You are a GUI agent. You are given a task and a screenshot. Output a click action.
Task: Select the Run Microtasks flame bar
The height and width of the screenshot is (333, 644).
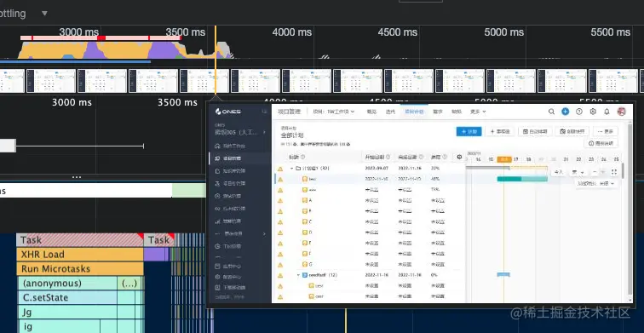80,269
